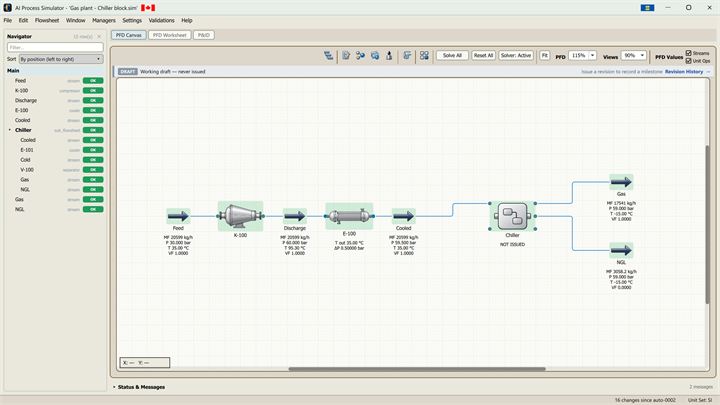Click the DRAFT badge in the revision bar
This screenshot has width=720, height=405.
tap(128, 72)
